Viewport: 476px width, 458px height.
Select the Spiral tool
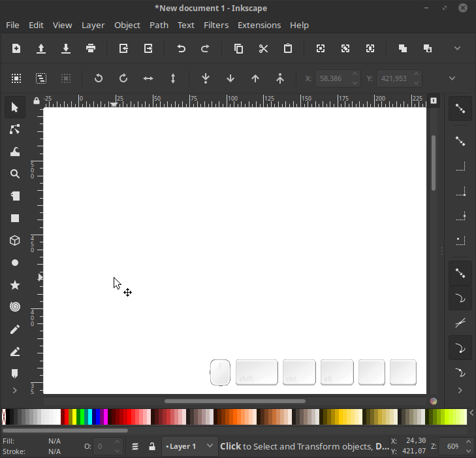pos(15,307)
